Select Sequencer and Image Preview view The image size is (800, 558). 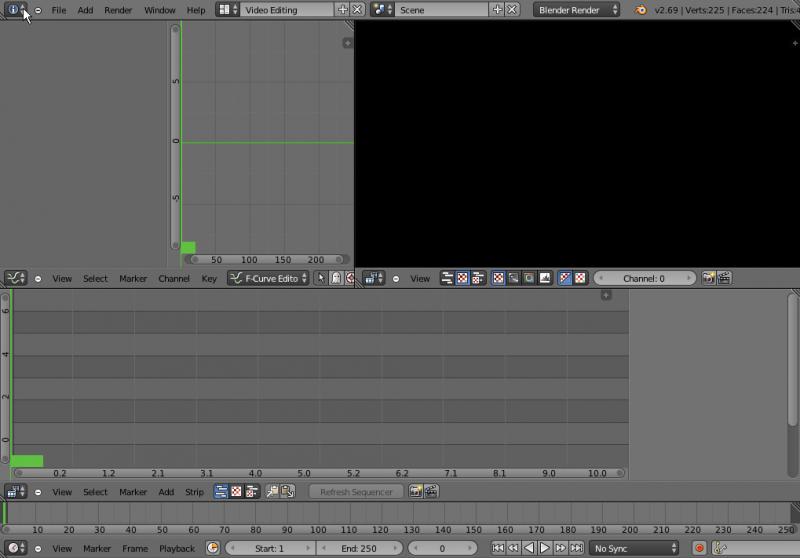pos(478,278)
